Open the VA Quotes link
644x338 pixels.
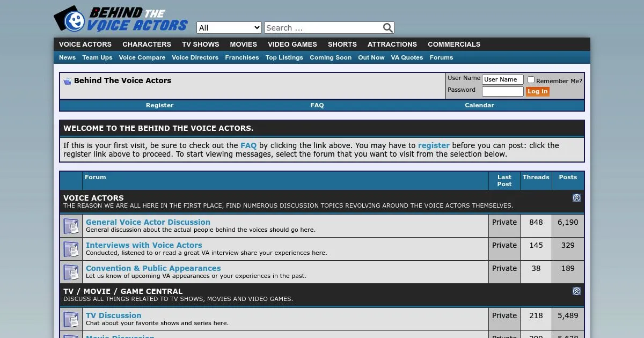[407, 57]
